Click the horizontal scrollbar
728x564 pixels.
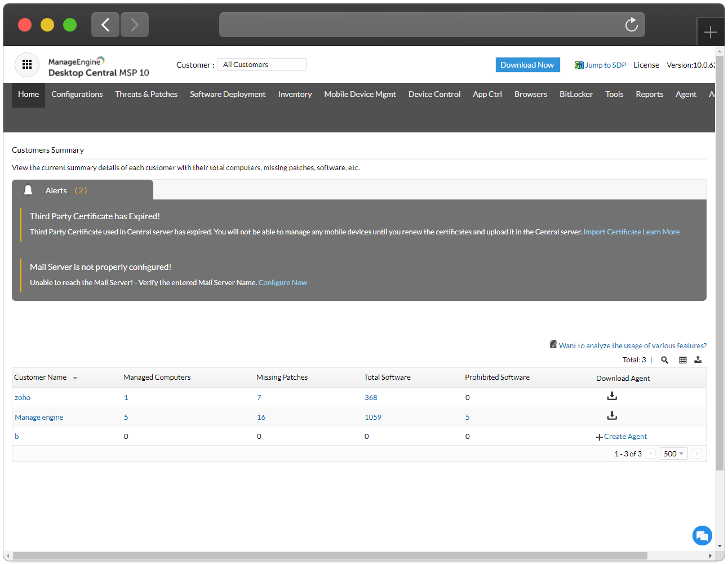[x=330, y=556]
